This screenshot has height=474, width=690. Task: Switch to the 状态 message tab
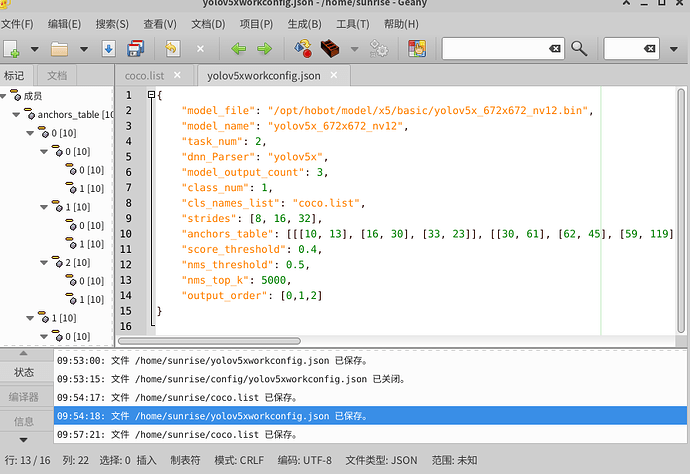point(24,372)
